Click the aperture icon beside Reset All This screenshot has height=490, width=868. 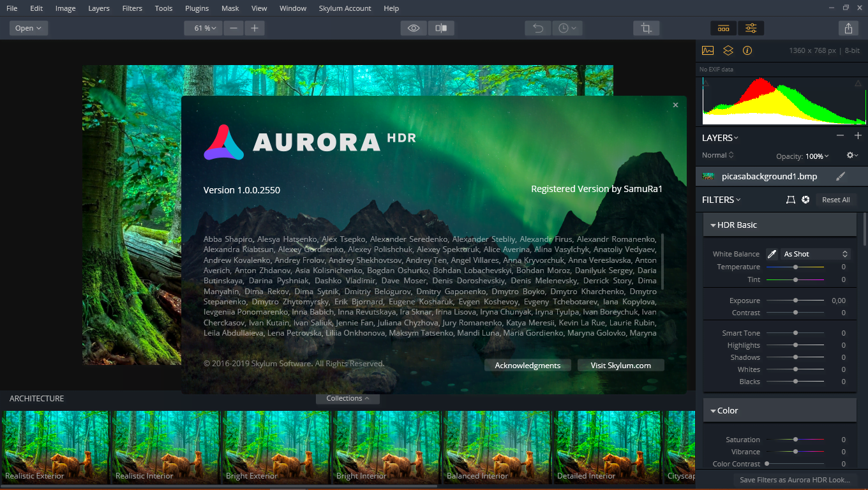point(805,200)
